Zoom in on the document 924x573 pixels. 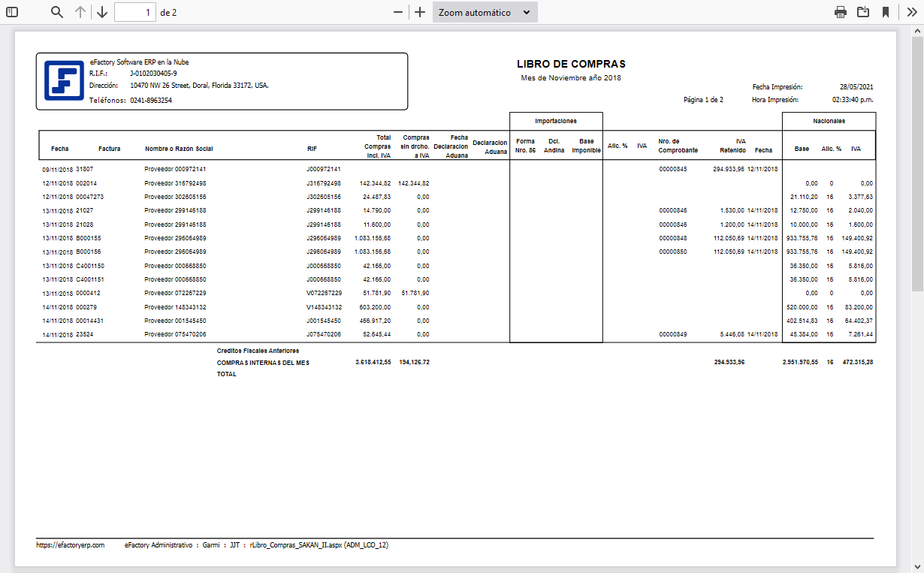click(420, 12)
